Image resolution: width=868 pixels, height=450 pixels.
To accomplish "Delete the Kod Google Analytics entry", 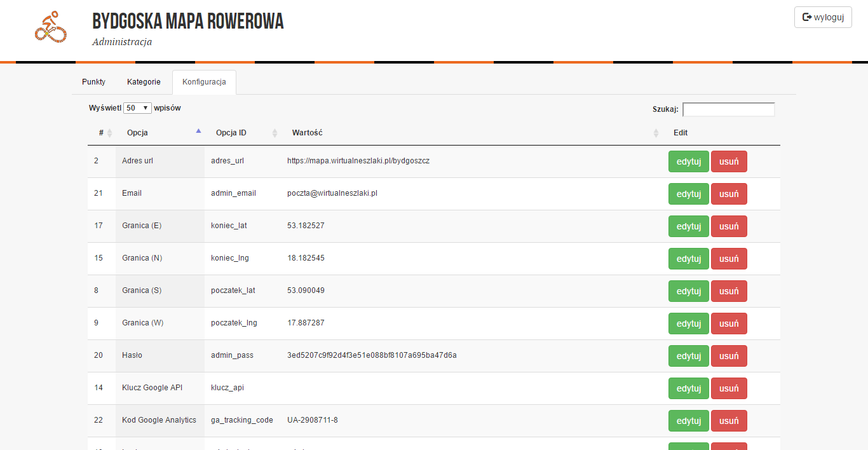I will point(728,421).
